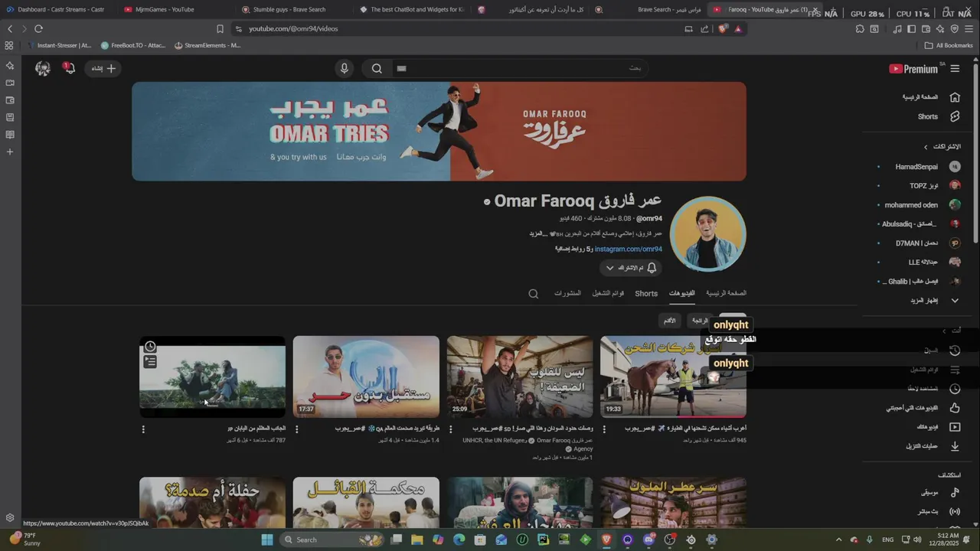
Task: Click Brave Shields lion icon
Action: (723, 28)
